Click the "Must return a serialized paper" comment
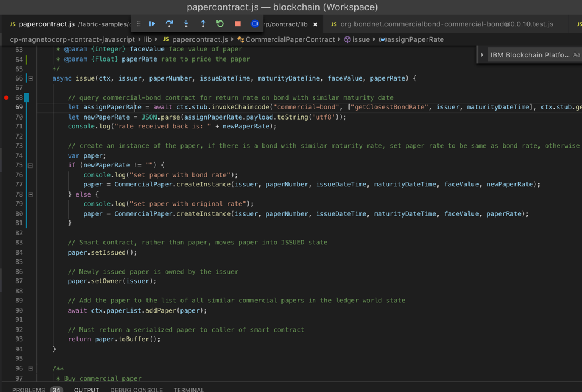 coord(186,330)
